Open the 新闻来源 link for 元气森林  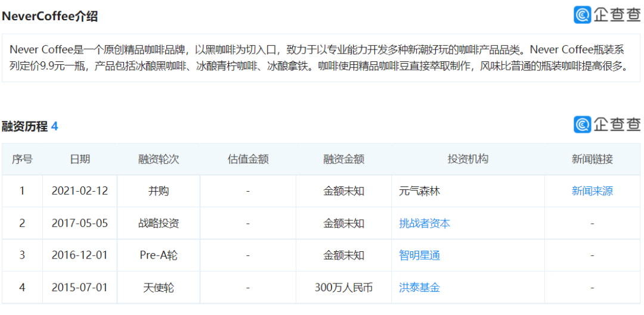coord(592,191)
